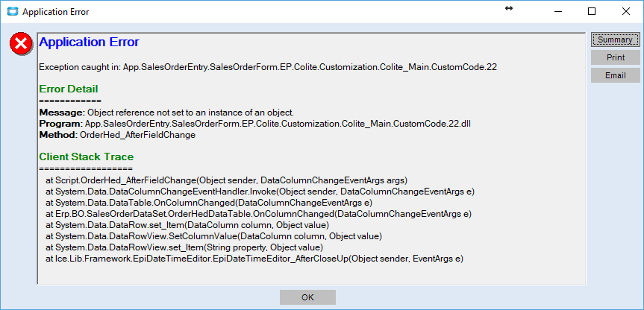Viewport: 644px width, 310px height.
Task: Click the application icon in the title bar
Action: tap(13, 12)
